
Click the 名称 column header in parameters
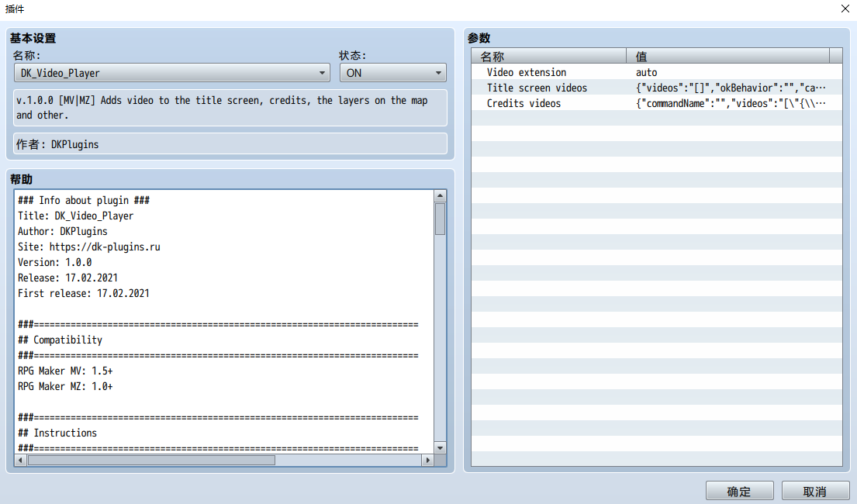point(549,56)
